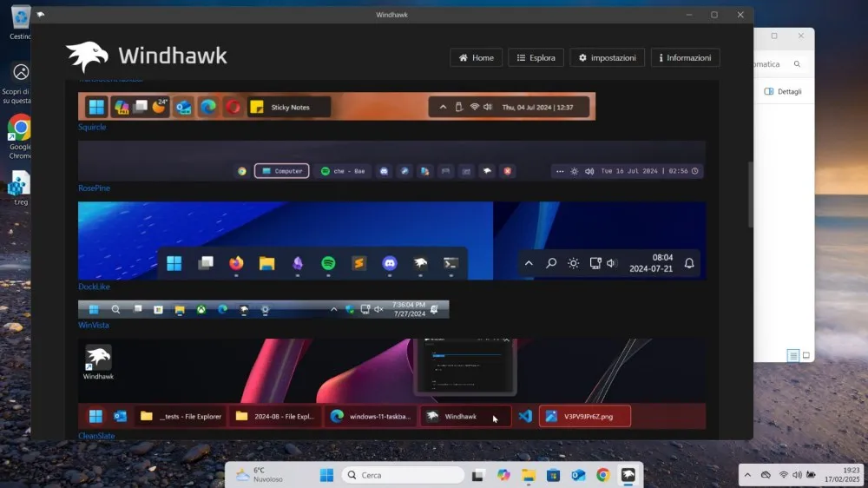This screenshot has height=488, width=868.
Task: Click the volume tray icon
Action: (797, 475)
